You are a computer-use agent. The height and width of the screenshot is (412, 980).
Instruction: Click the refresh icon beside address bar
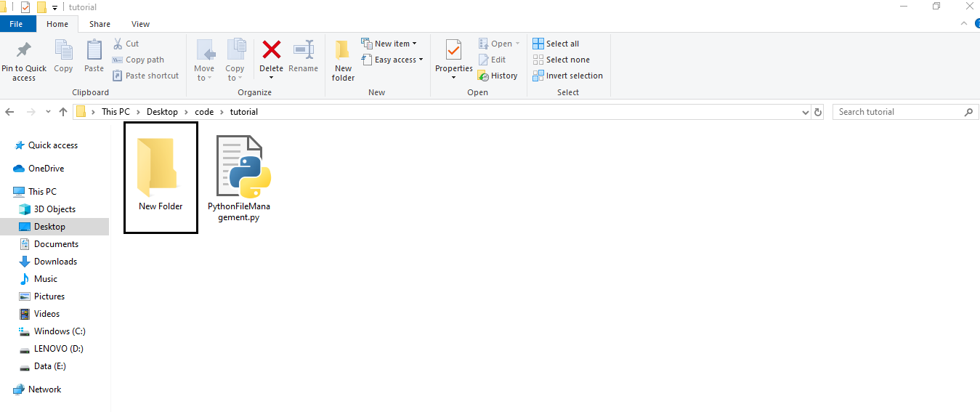click(818, 112)
